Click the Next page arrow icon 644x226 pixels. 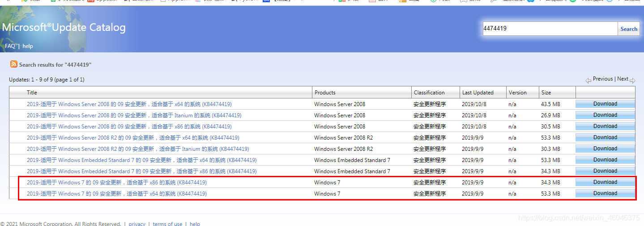pyautogui.click(x=632, y=81)
